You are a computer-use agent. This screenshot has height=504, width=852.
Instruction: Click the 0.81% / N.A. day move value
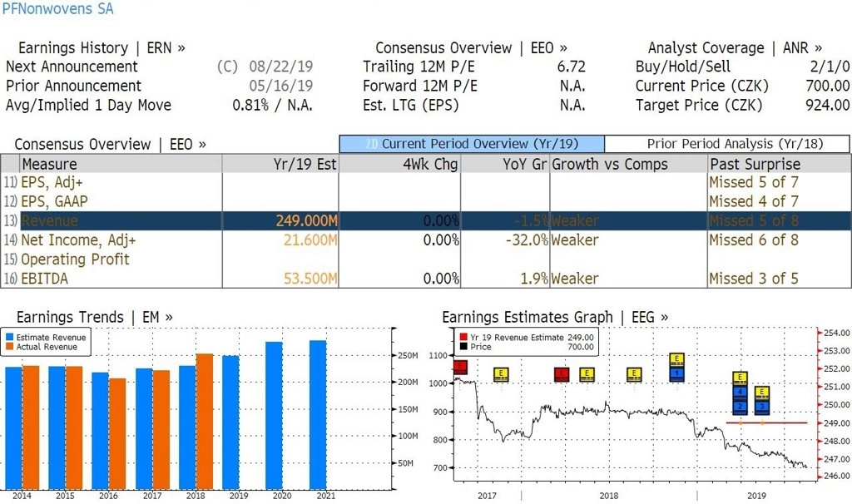pyautogui.click(x=272, y=105)
